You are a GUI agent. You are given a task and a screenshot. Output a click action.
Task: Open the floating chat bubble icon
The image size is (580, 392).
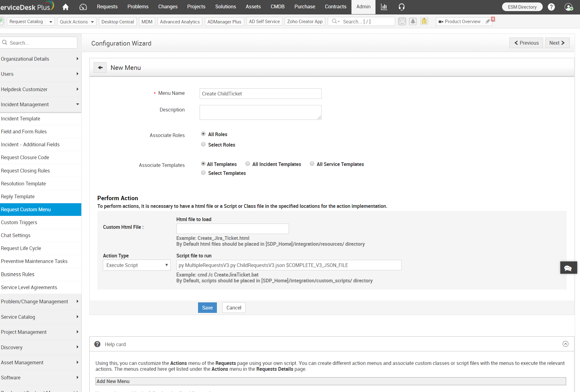pyautogui.click(x=568, y=268)
